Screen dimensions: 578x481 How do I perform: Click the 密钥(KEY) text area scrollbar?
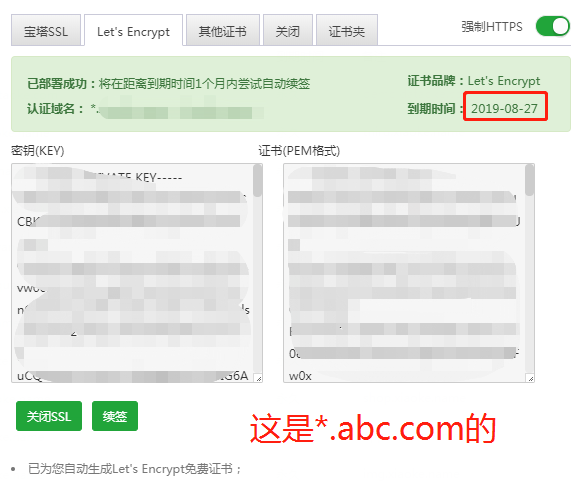pyautogui.click(x=258, y=181)
